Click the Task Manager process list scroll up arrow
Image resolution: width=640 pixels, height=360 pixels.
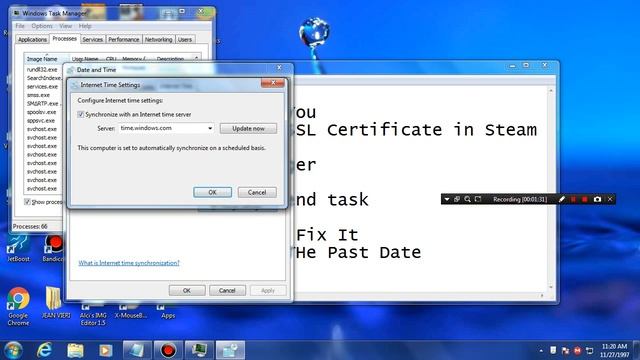(x=196, y=59)
